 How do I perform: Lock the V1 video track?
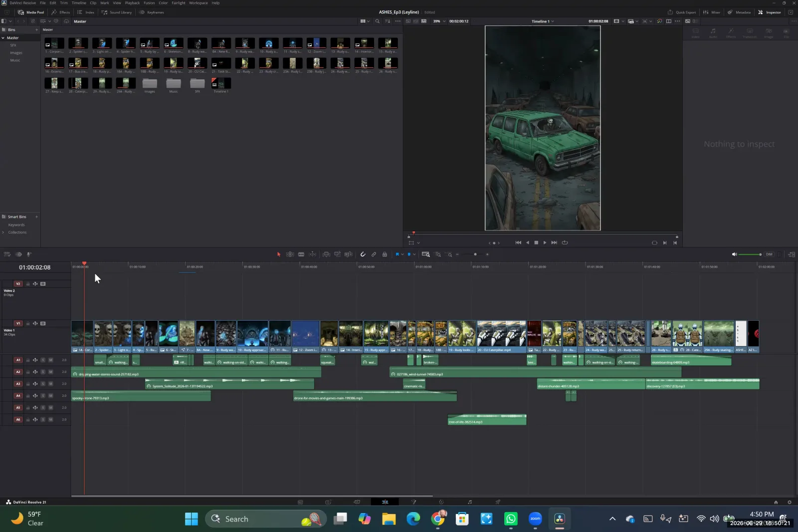(x=28, y=324)
